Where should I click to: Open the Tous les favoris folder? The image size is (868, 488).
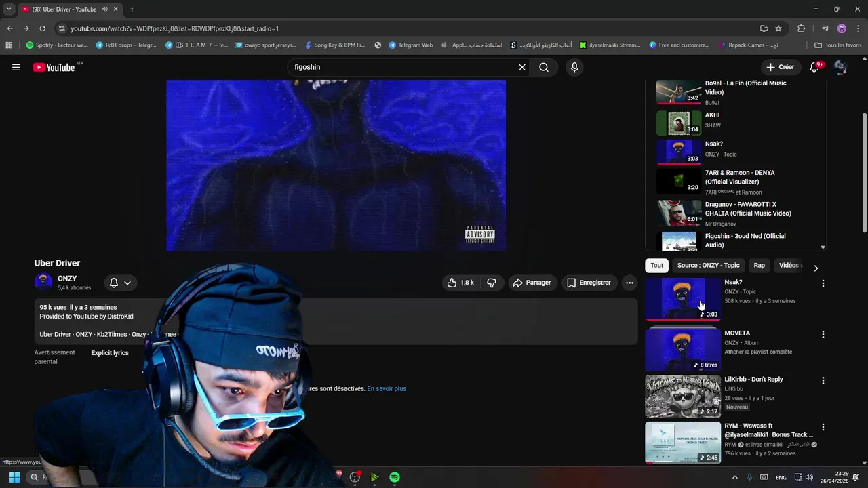pos(837,45)
